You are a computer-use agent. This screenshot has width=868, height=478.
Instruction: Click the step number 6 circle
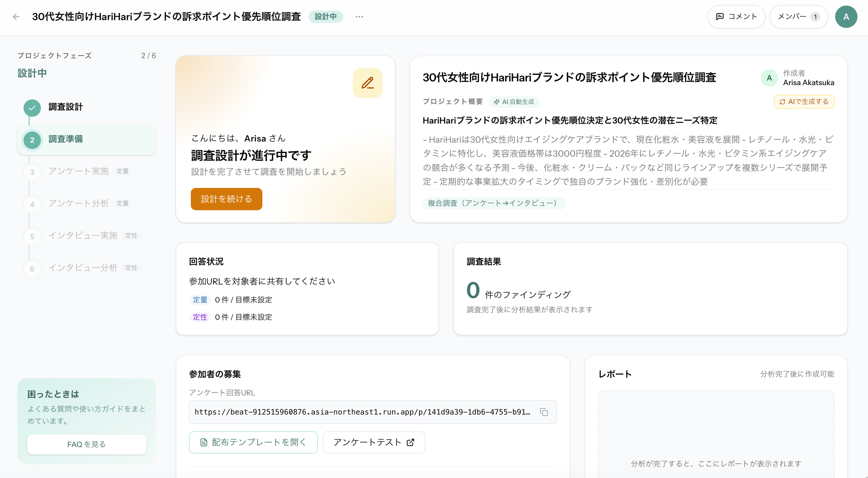32,269
